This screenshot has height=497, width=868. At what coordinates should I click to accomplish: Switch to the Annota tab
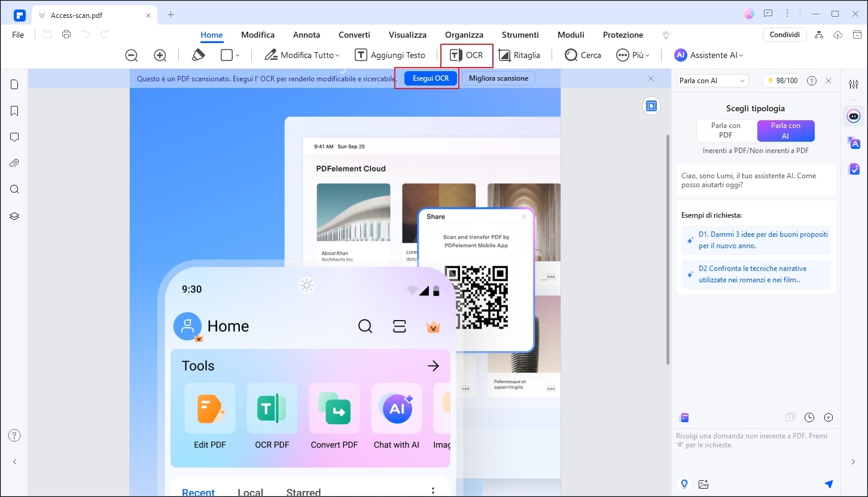(306, 35)
